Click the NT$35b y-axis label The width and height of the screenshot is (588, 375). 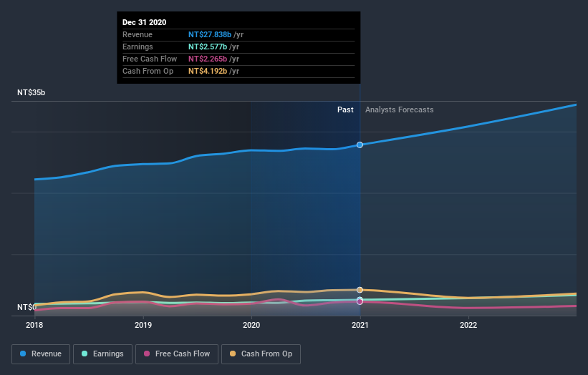(31, 92)
